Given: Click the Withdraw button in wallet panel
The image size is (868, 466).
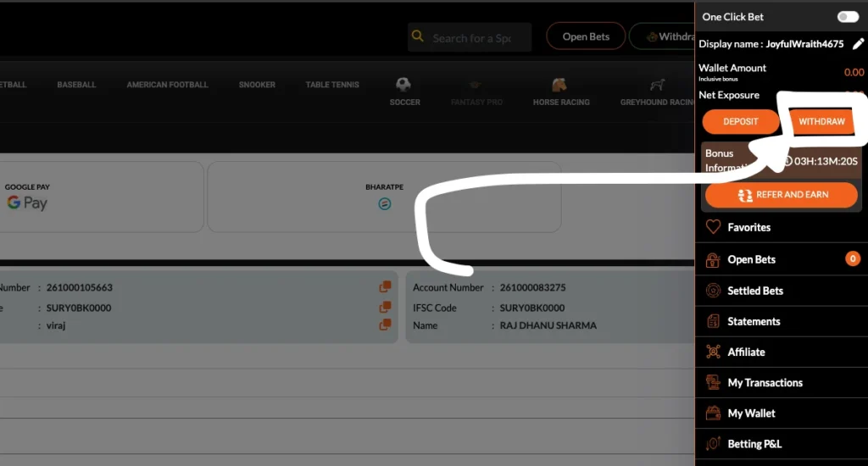Looking at the screenshot, I should click(x=821, y=122).
